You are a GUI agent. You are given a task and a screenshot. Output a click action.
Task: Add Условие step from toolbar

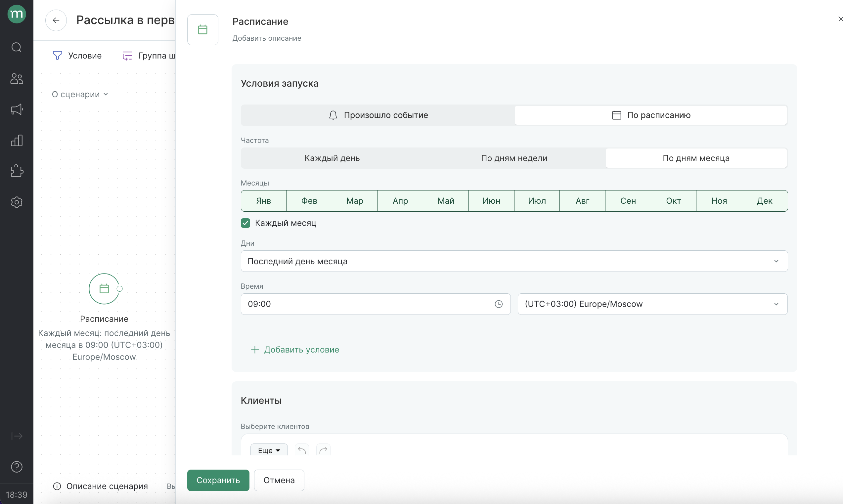[77, 56]
